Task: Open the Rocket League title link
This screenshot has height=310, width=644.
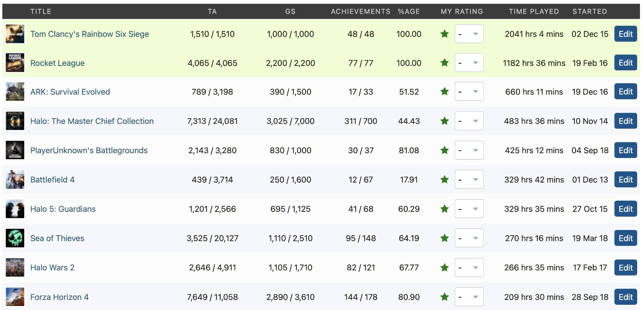Action: click(x=58, y=63)
